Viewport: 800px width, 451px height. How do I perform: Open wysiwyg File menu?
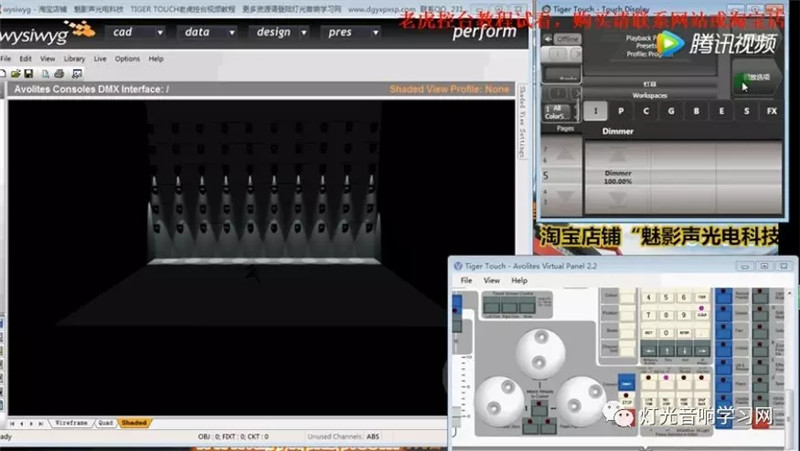[6, 59]
